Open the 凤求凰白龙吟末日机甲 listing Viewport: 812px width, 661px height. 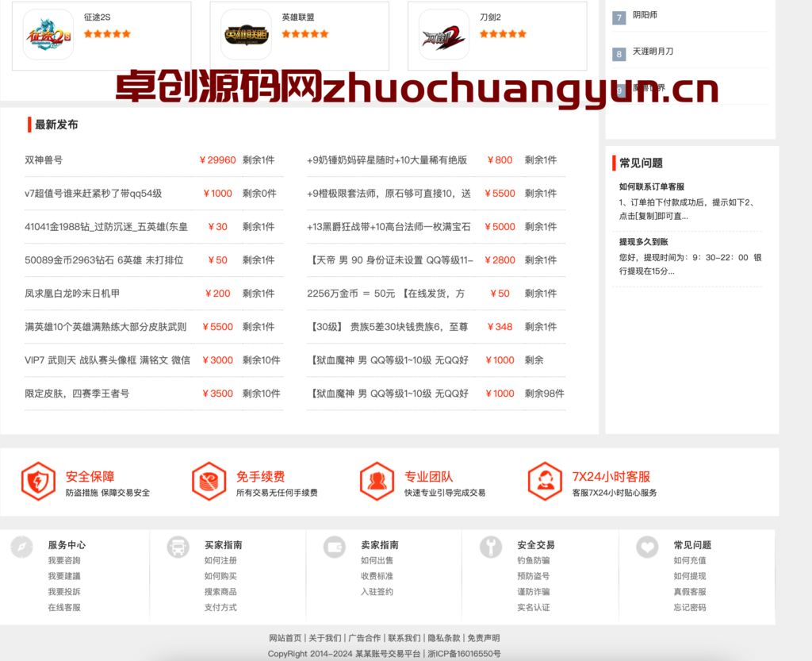pos(72,293)
